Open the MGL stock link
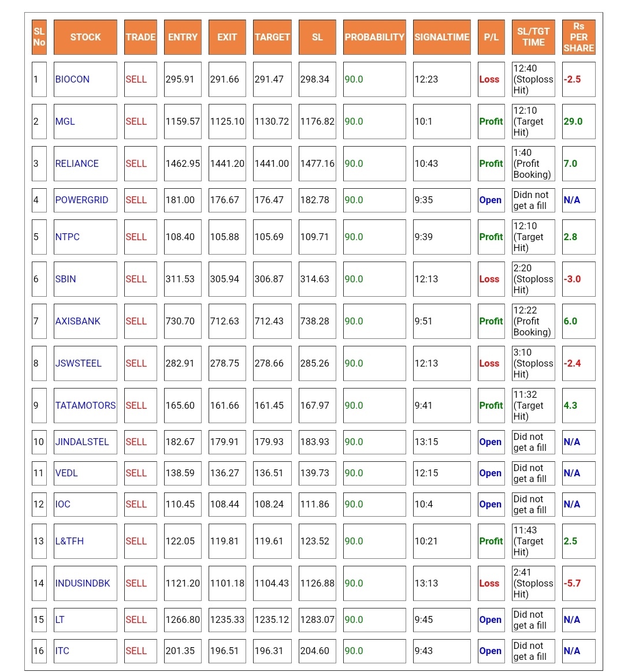The height and width of the screenshot is (672, 624). [65, 121]
